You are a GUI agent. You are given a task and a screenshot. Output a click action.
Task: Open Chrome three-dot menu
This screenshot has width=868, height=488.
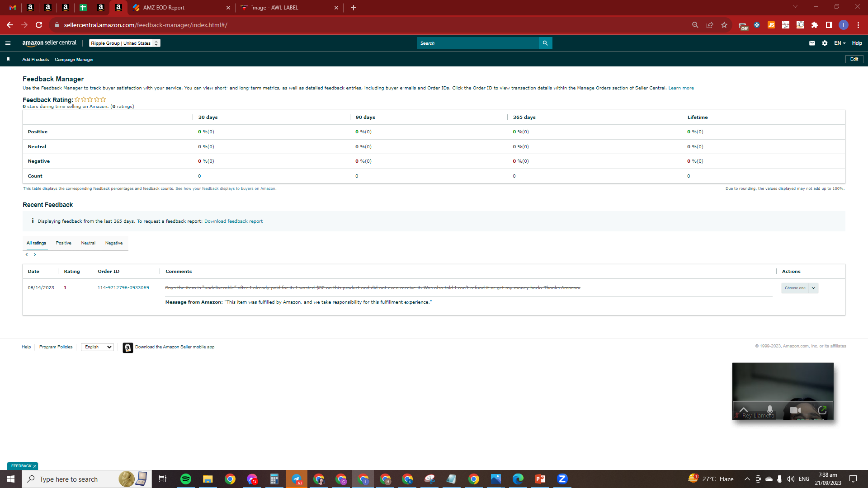[x=858, y=25]
